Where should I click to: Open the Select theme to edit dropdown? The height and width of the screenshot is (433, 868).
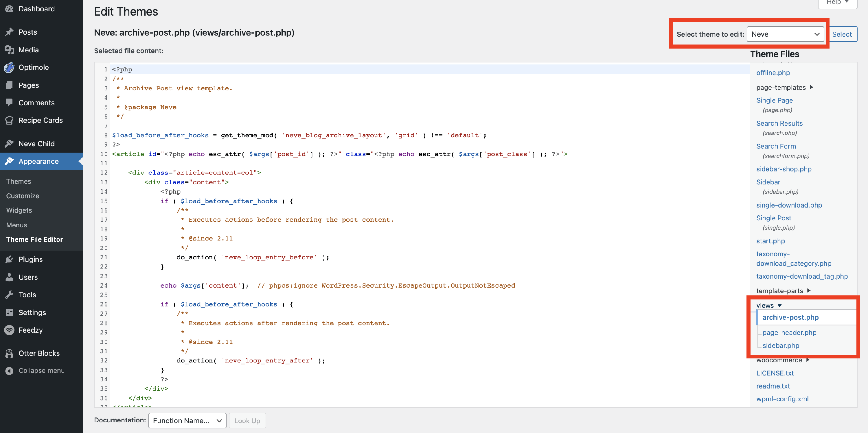coord(785,34)
